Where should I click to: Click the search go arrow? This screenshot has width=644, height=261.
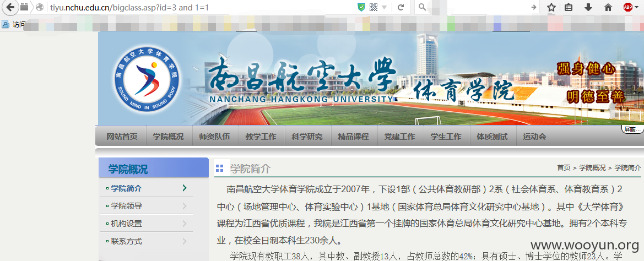pos(533,7)
